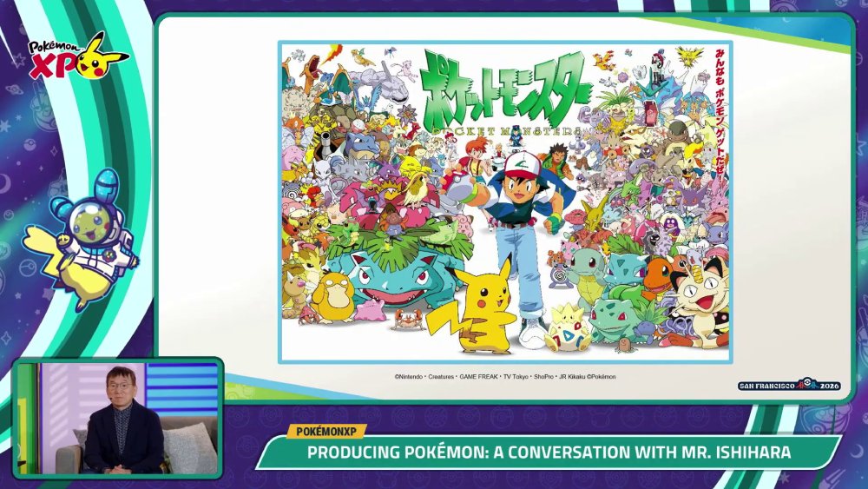Click the Pocket Monsters poster slide image

click(x=505, y=202)
